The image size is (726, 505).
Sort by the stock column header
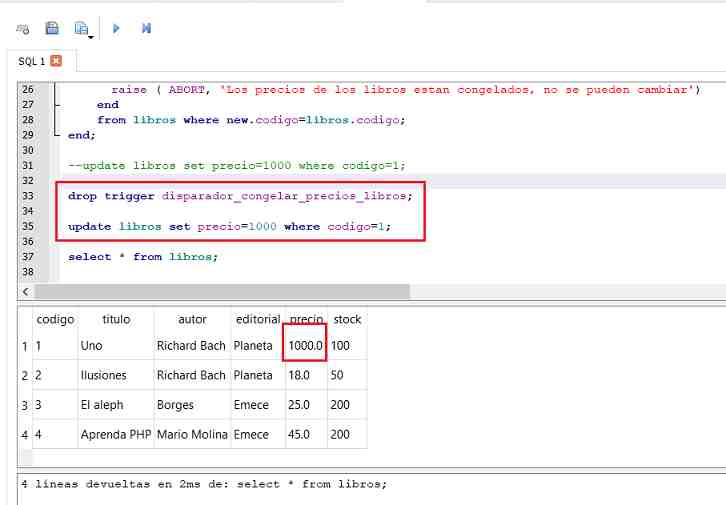coord(347,319)
